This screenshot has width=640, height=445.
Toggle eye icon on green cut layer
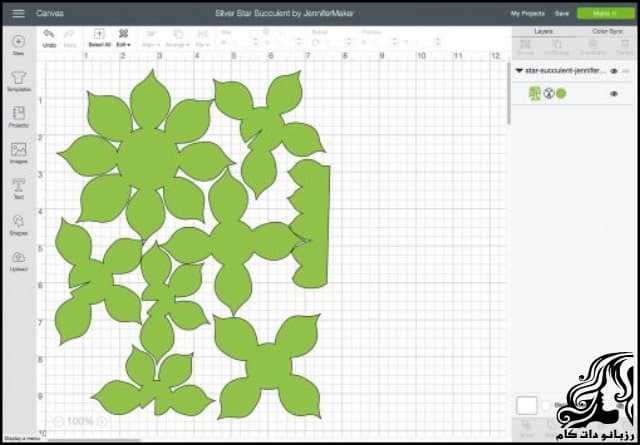[613, 94]
